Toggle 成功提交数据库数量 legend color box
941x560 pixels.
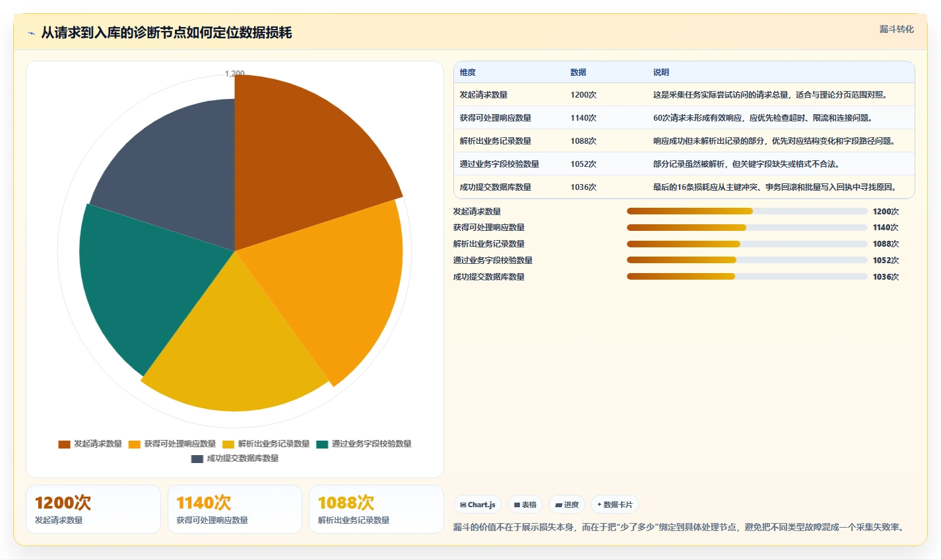click(197, 459)
